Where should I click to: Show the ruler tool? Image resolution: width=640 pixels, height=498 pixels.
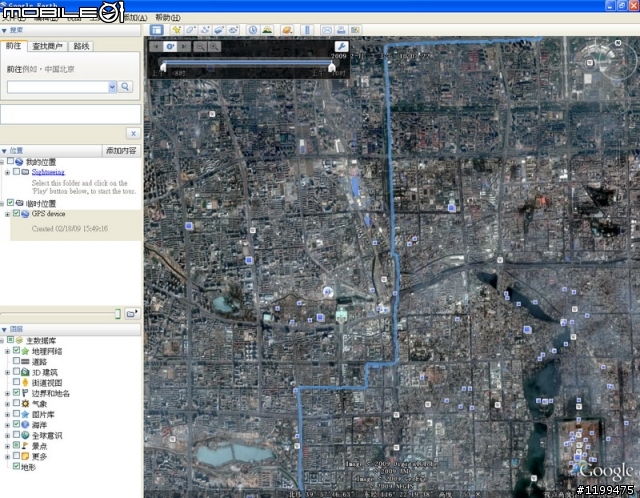[307, 30]
